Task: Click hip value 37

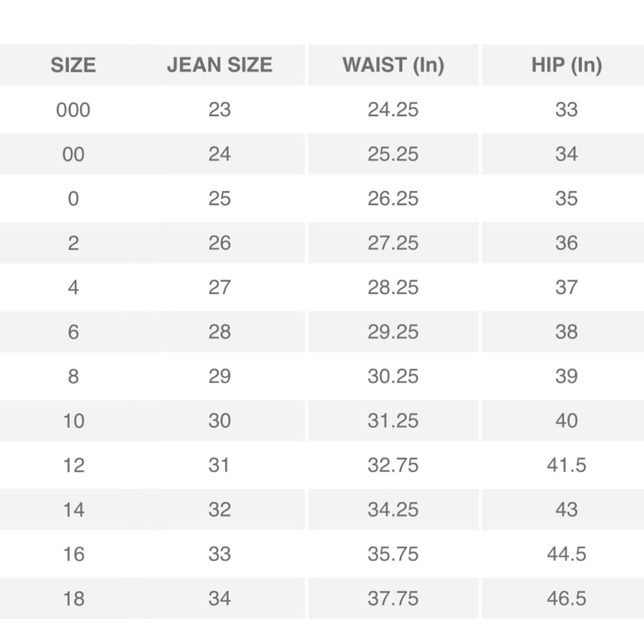Action: 566,287
